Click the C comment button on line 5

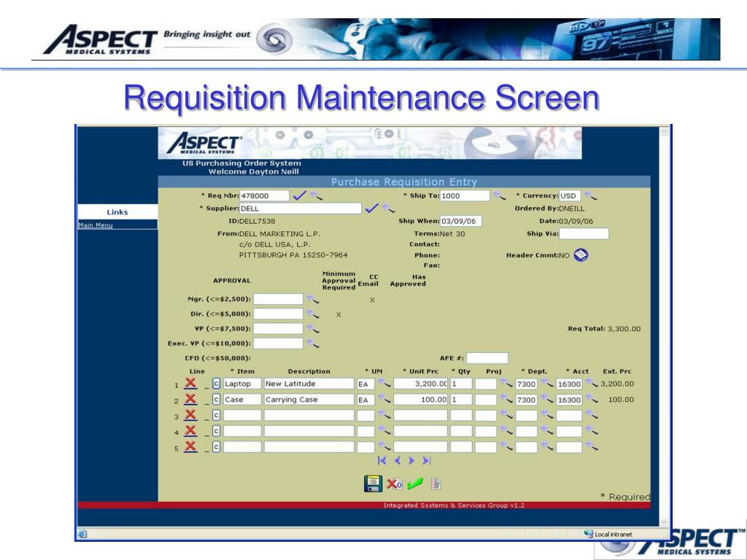point(216,447)
